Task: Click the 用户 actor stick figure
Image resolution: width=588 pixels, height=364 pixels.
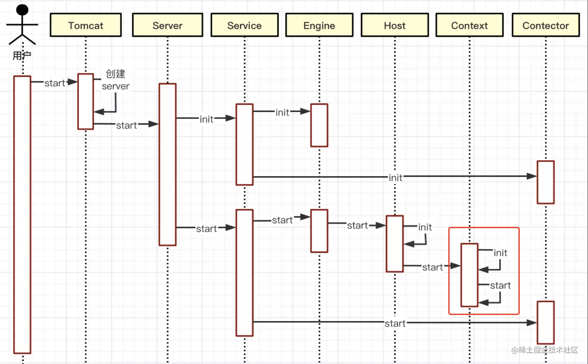Action: pyautogui.click(x=22, y=25)
